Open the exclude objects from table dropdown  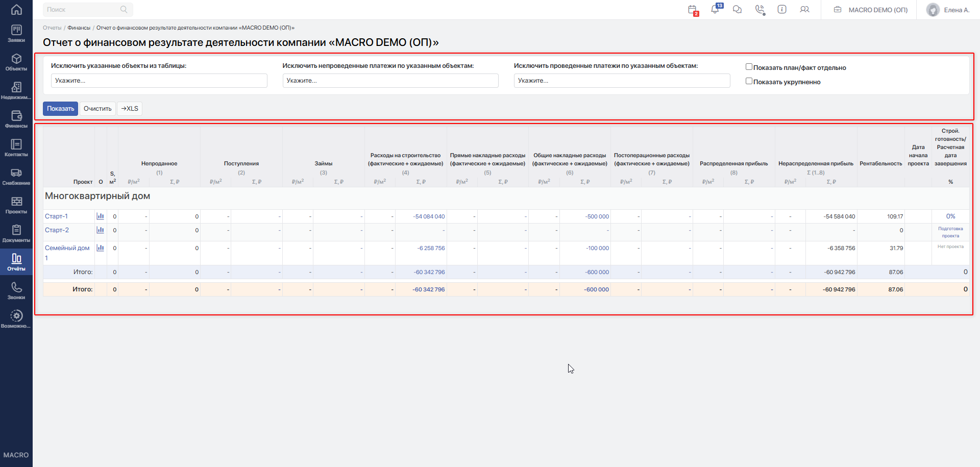(x=159, y=81)
